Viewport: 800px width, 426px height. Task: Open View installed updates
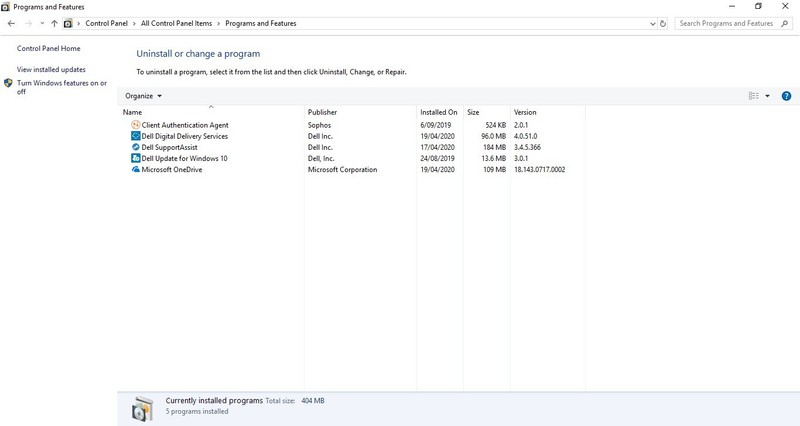click(x=51, y=69)
